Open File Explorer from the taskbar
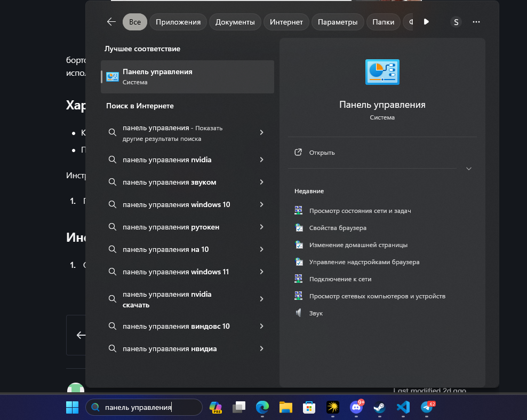Image resolution: width=527 pixels, height=420 pixels. tap(286, 408)
